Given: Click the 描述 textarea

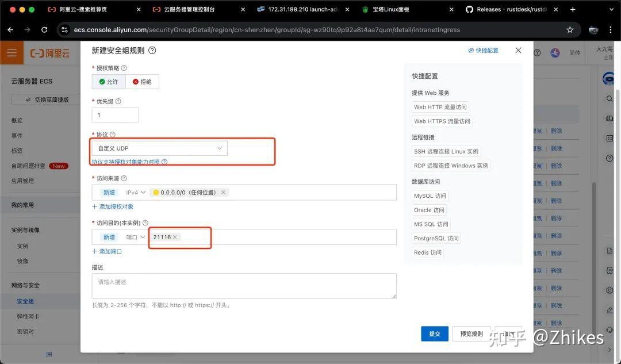Looking at the screenshot, I should point(244,286).
